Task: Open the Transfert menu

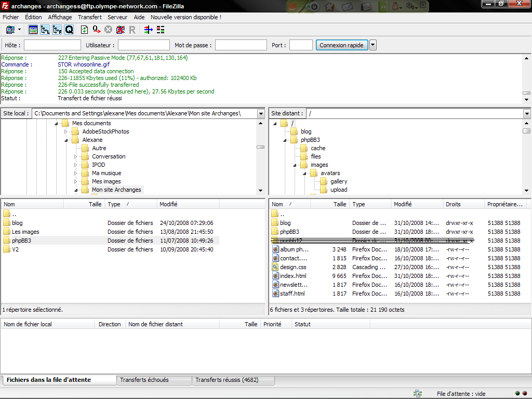Action: (90, 17)
